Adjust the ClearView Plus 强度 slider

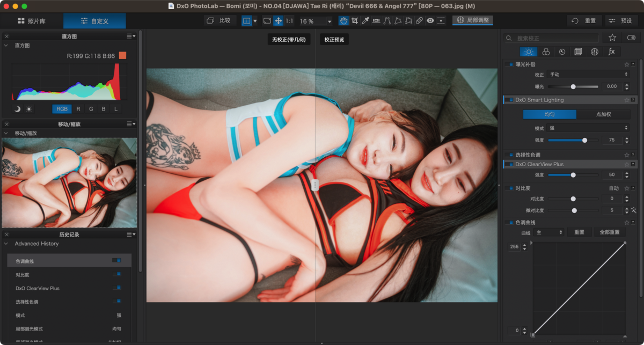click(x=573, y=175)
